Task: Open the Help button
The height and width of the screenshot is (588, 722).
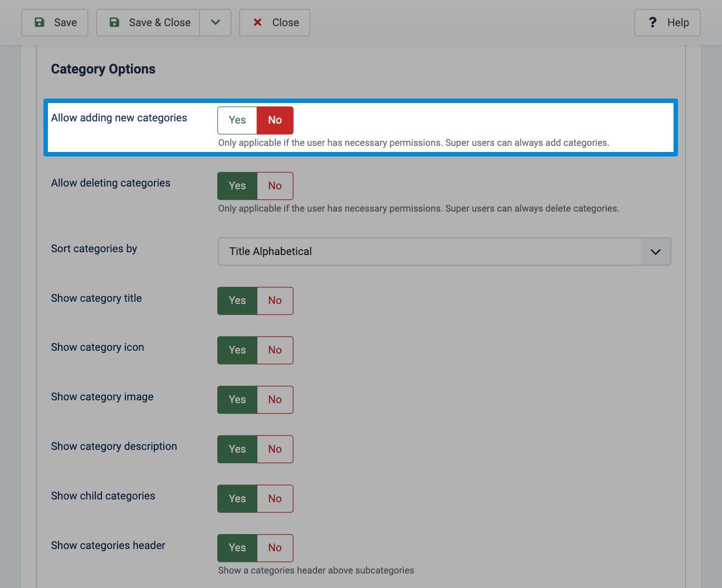Action: pyautogui.click(x=667, y=23)
